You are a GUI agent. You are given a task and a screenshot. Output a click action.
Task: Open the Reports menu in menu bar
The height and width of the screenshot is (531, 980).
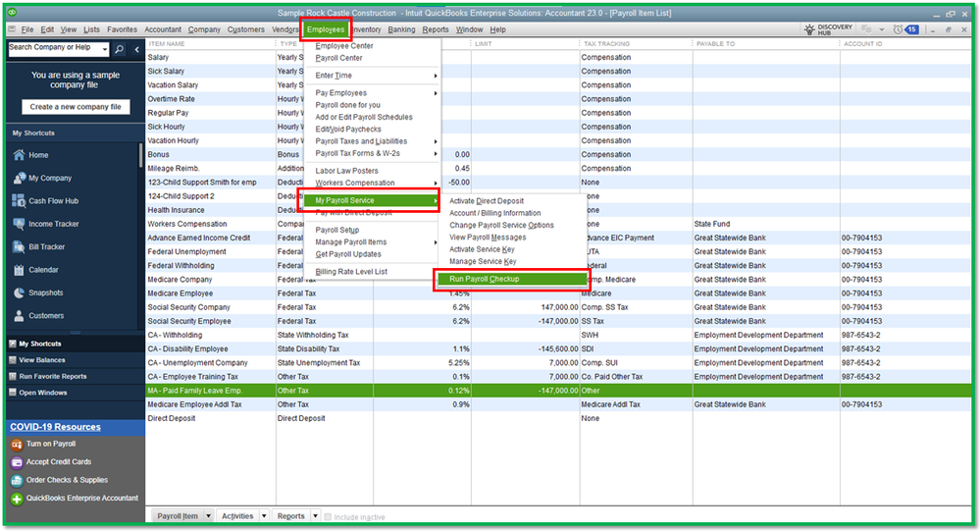pyautogui.click(x=435, y=29)
